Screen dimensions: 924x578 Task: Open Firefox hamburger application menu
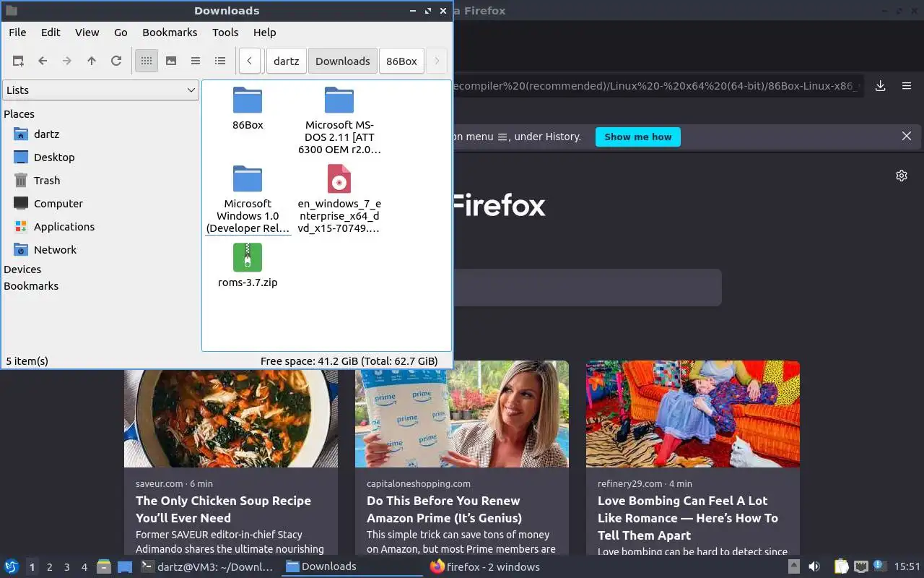tap(907, 86)
